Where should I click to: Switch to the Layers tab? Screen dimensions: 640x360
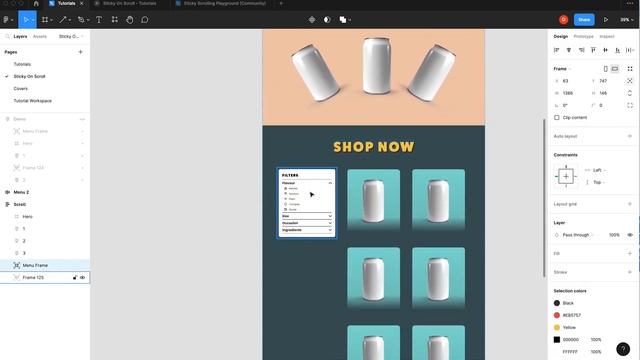pos(20,36)
